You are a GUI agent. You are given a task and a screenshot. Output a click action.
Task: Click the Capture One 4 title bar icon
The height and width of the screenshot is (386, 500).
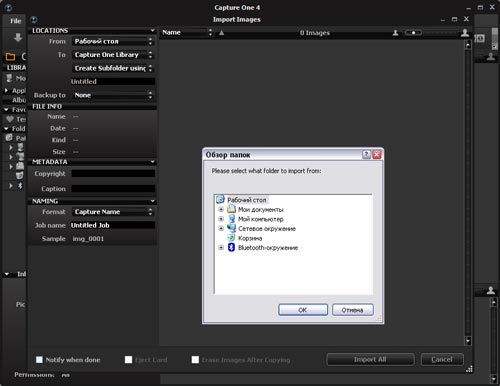point(9,7)
